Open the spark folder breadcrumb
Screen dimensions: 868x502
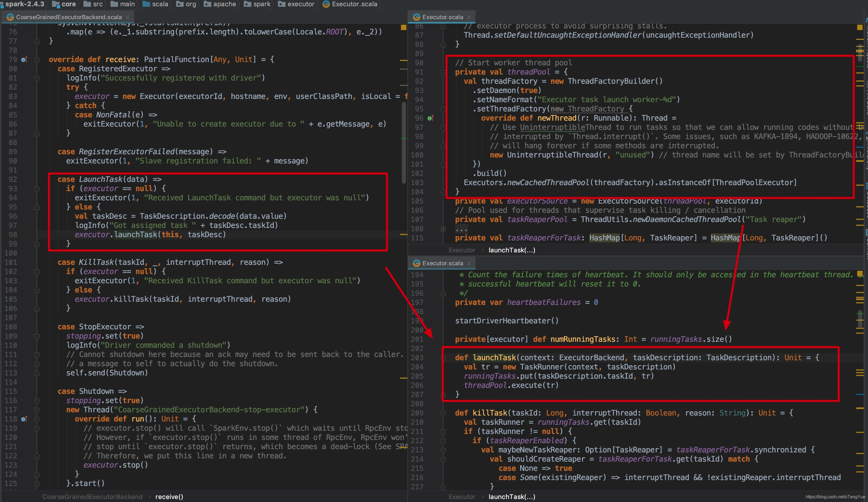257,4
